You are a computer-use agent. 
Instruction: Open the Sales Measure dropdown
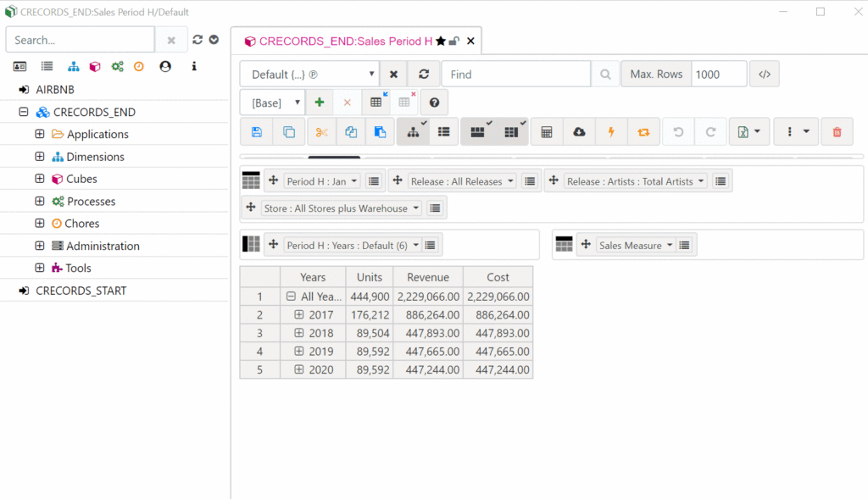click(x=636, y=246)
